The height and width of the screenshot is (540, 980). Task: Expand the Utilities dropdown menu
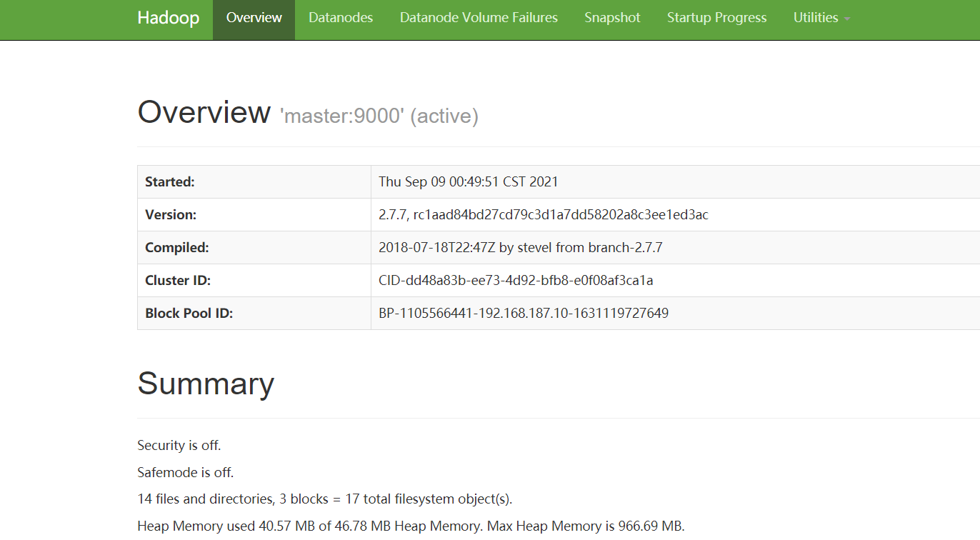(x=821, y=18)
